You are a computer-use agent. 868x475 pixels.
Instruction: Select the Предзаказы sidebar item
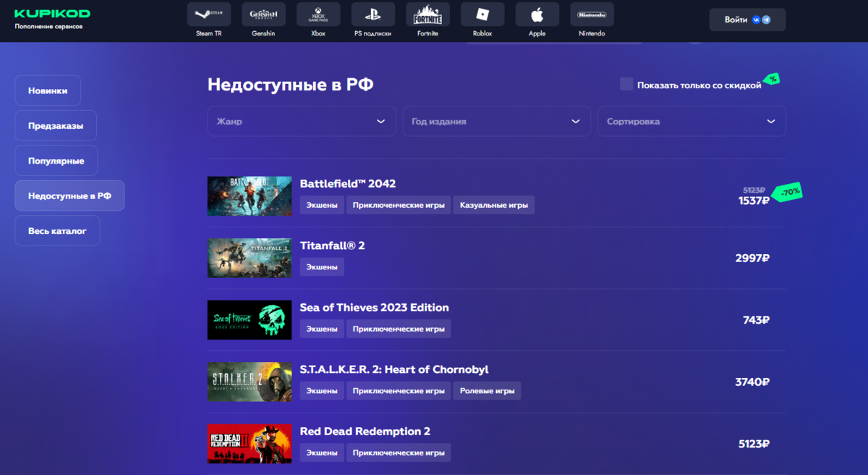coord(55,125)
